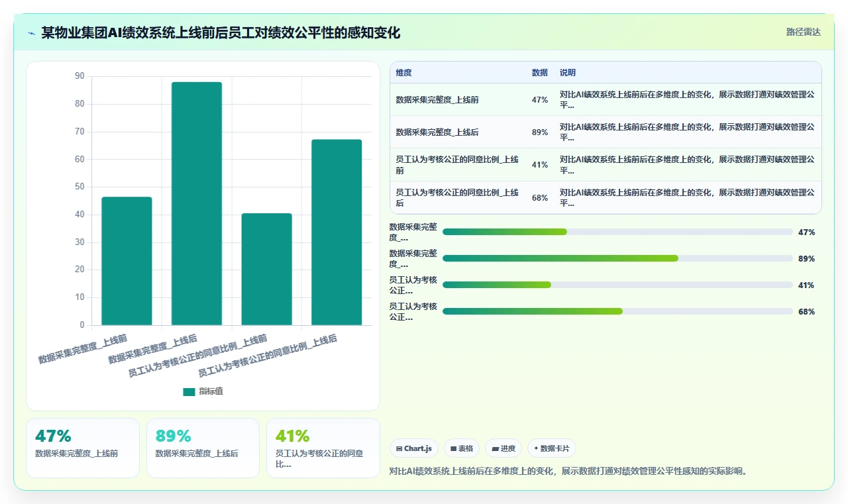
Task: Click the 41% value in table
Action: [539, 165]
